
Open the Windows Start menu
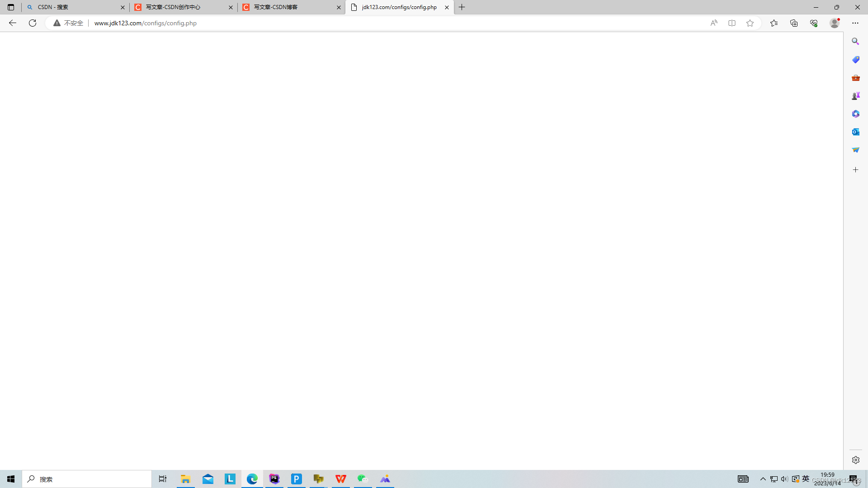tap(11, 479)
